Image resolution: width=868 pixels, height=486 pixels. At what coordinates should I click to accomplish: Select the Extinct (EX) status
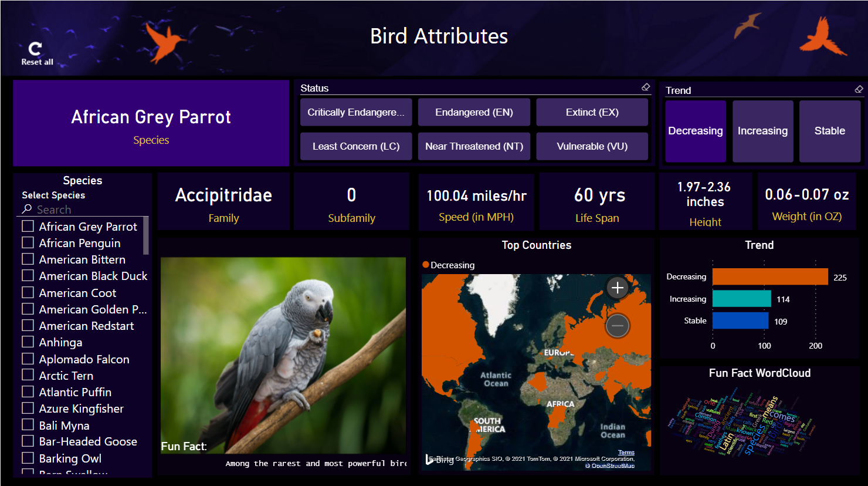pos(592,112)
